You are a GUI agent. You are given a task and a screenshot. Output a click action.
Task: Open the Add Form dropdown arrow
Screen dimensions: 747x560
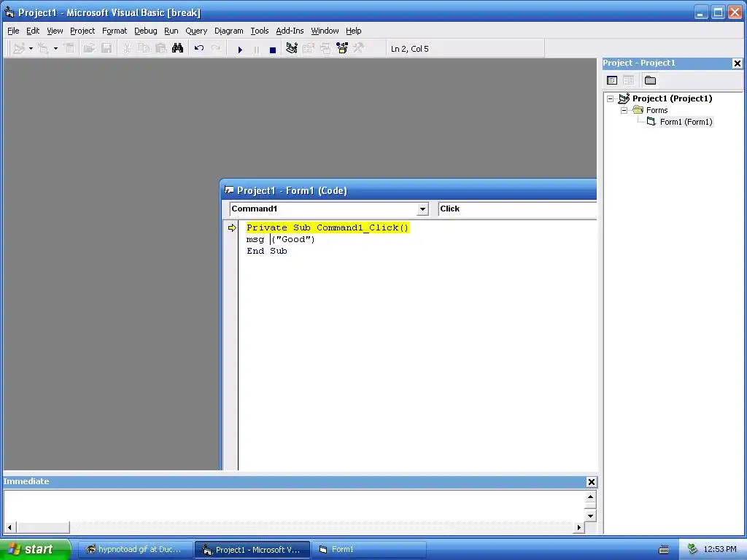click(x=55, y=49)
